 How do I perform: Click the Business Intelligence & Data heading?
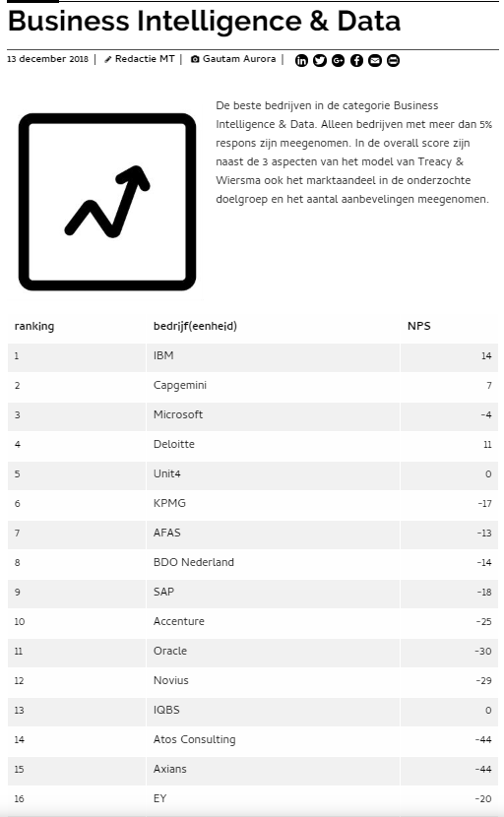tap(205, 22)
